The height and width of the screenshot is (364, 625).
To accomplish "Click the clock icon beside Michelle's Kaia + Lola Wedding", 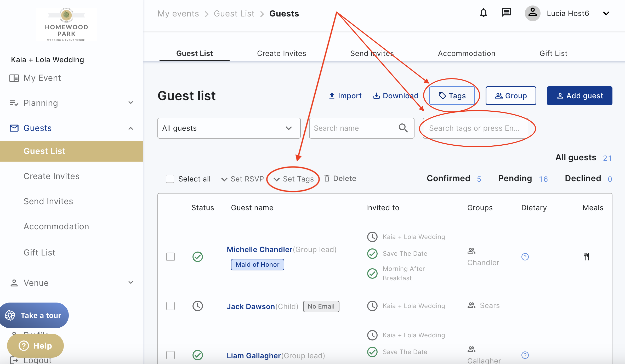I will 372,237.
